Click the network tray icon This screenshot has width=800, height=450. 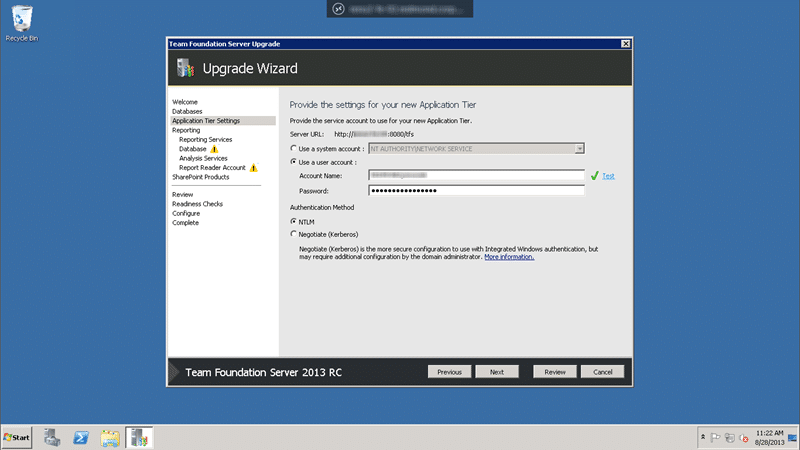click(x=730, y=438)
